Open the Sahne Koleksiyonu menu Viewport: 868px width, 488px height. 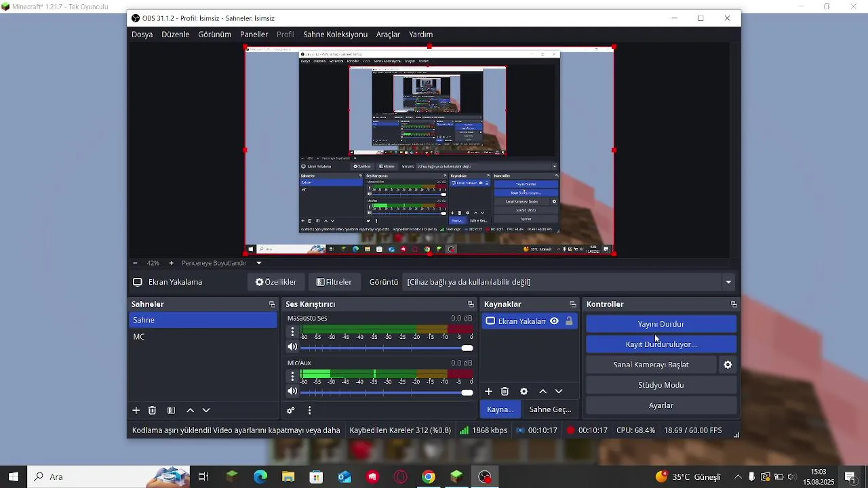(x=335, y=35)
